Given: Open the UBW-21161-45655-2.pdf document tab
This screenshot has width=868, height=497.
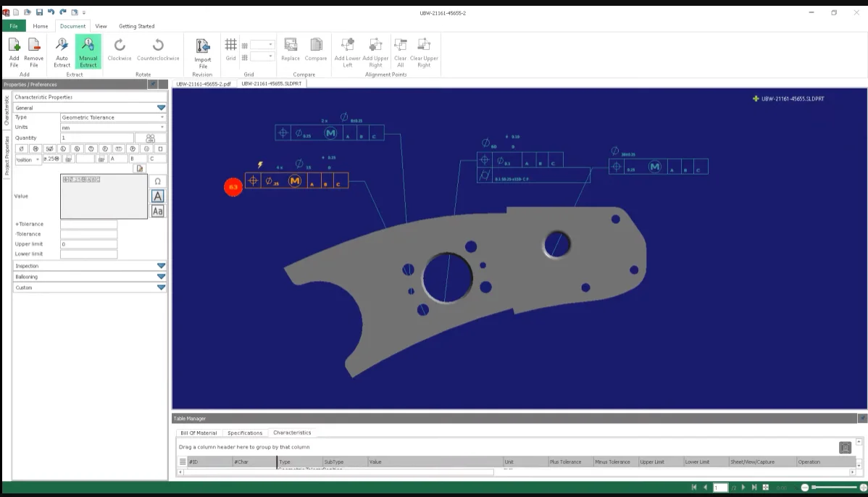Looking at the screenshot, I should 202,83.
